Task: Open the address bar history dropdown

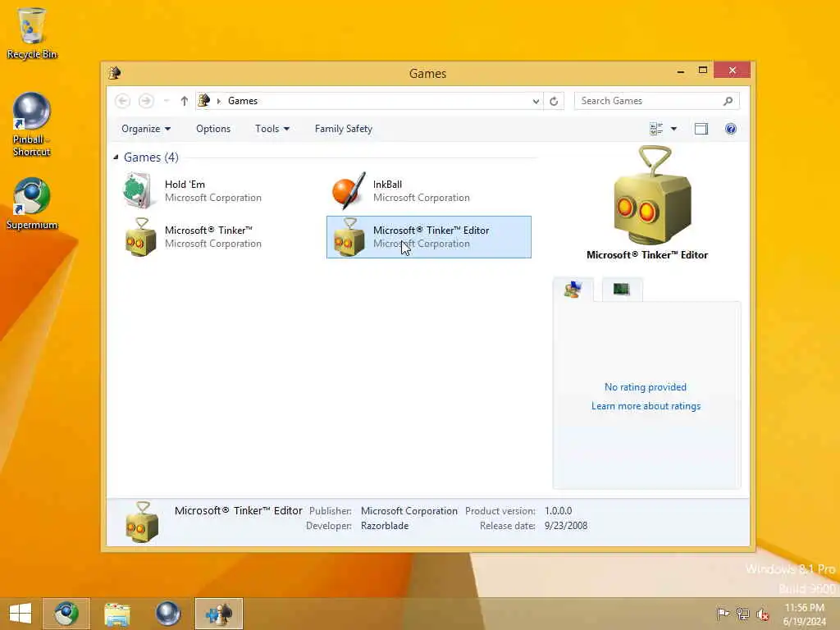Action: pos(536,101)
